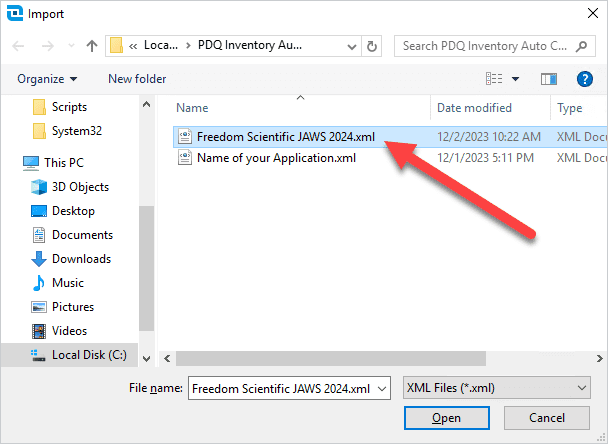
Task: Click the Open button
Action: click(447, 418)
